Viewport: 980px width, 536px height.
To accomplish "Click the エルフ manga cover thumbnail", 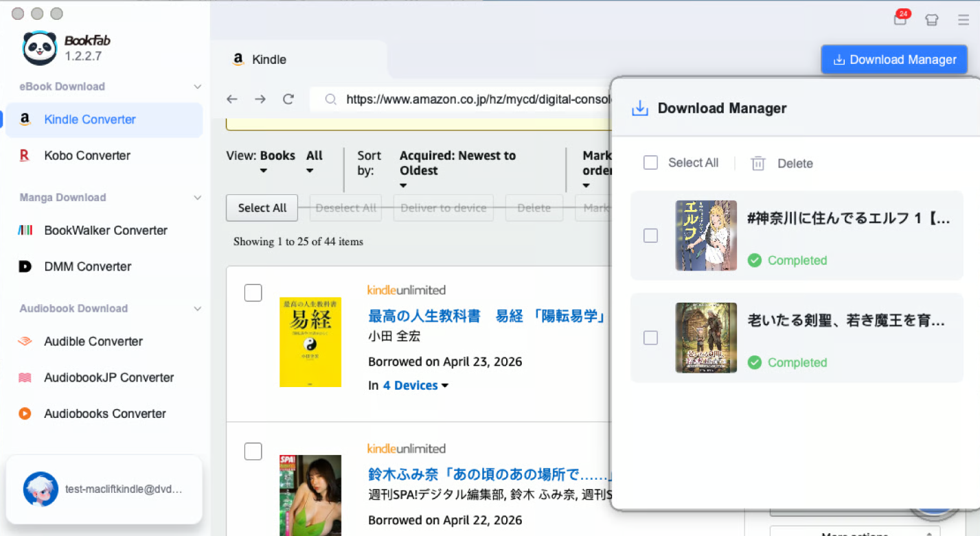I will [x=706, y=235].
